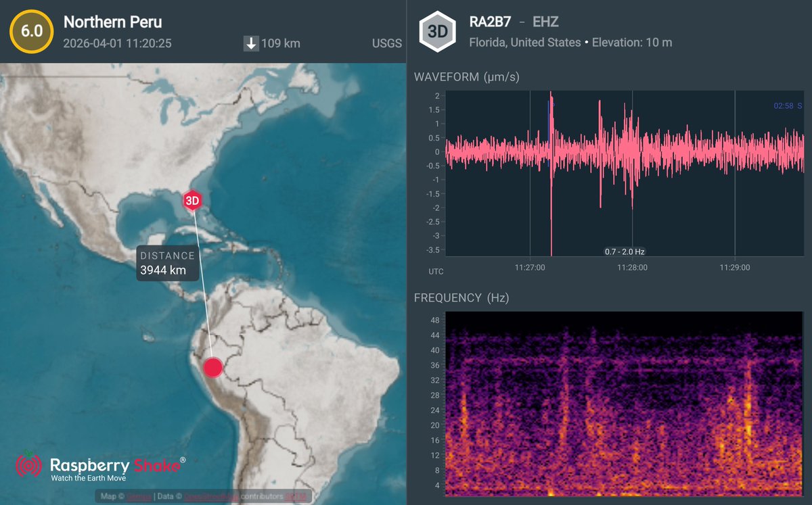Click the 11:27:00 time tick
812x505 pixels.
pos(530,267)
